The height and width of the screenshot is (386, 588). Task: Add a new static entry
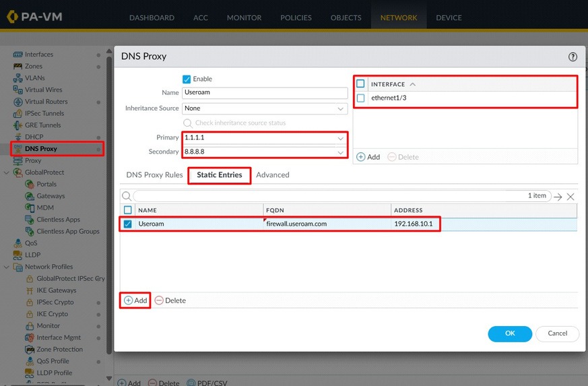click(135, 300)
